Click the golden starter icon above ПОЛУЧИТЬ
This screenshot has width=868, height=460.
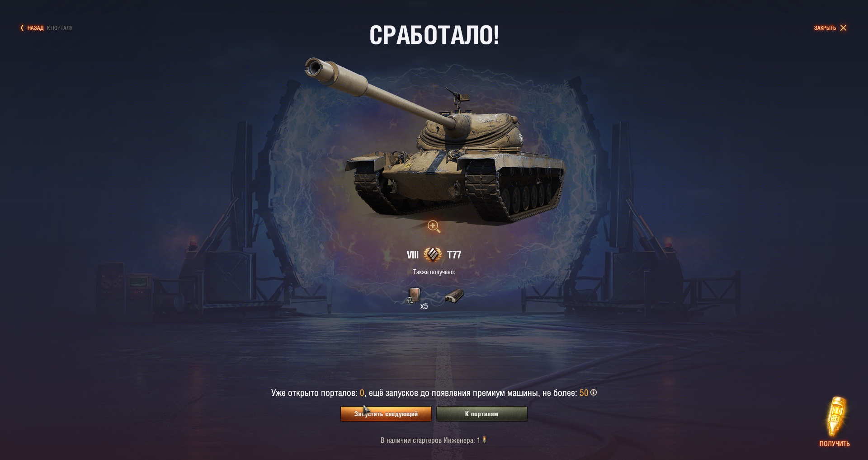coord(836,416)
